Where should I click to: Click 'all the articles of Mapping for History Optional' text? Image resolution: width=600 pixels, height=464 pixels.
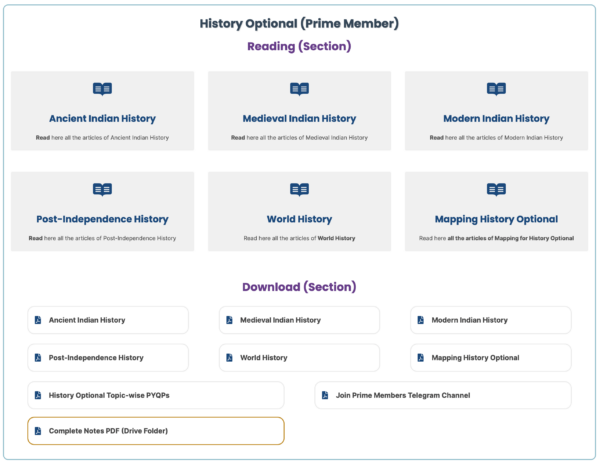click(510, 238)
